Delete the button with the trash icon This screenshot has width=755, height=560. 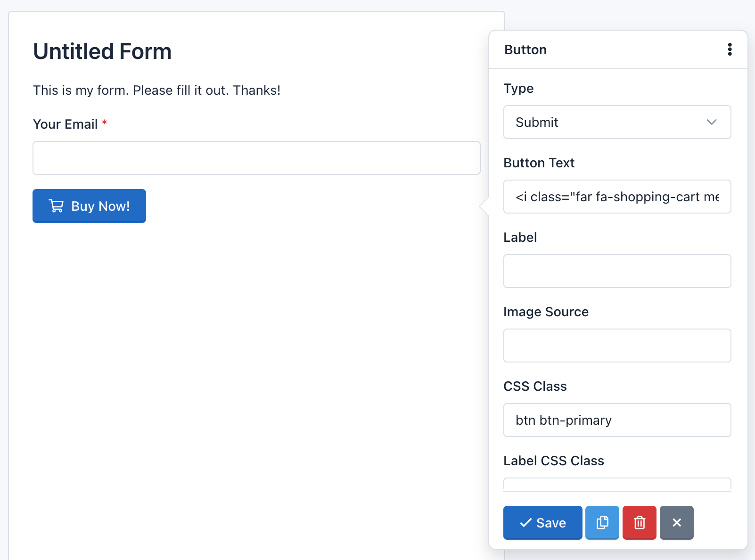639,522
